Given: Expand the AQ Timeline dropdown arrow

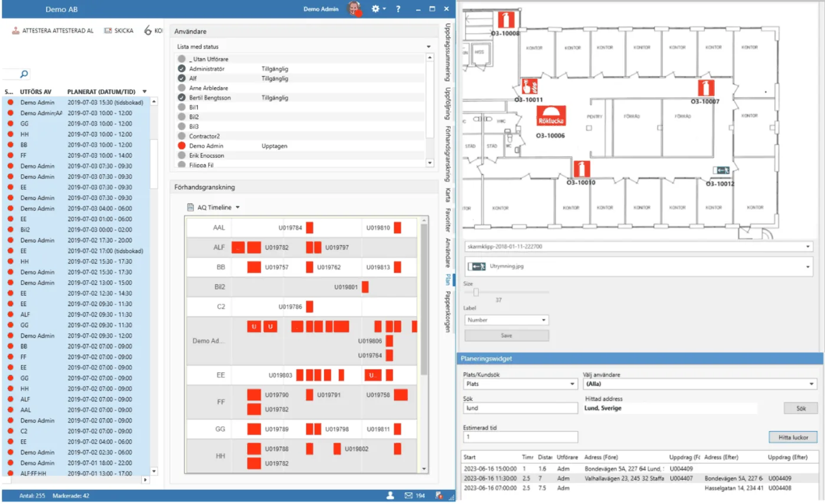Looking at the screenshot, I should coord(237,207).
